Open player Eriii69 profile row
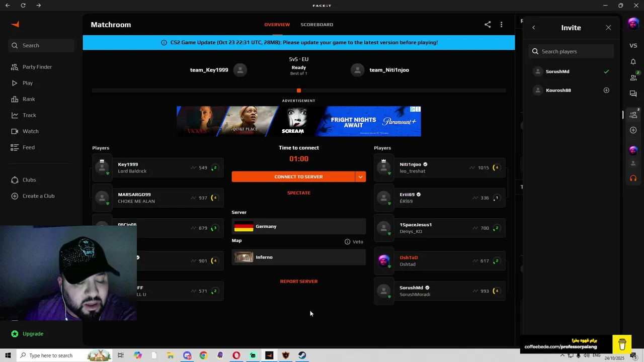644x362 pixels. tap(440, 198)
